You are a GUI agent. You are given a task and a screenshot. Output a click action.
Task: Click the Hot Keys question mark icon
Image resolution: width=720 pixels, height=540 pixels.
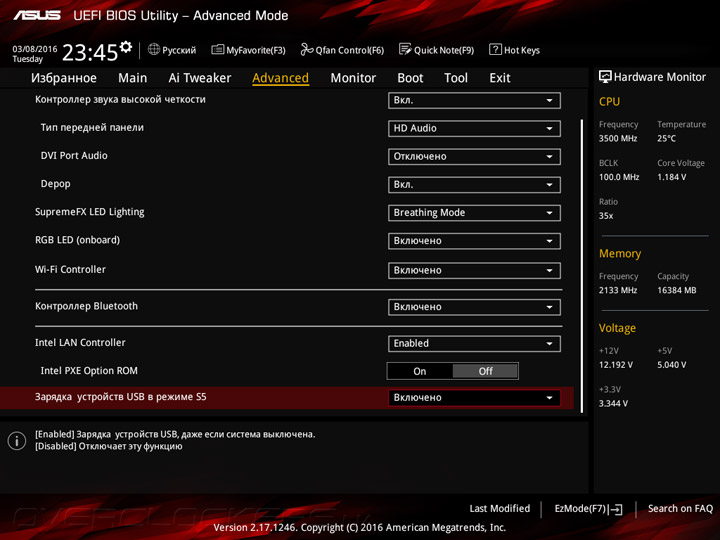495,49
